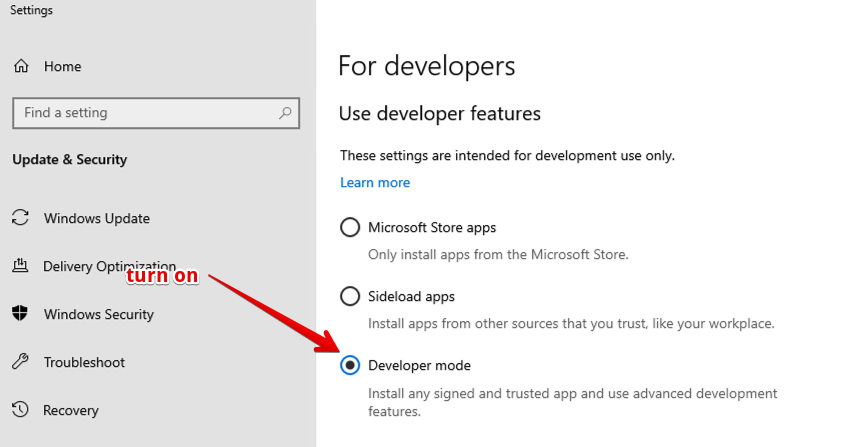Click the Delivery Optimization icon
This screenshot has height=447, width=841.
tap(20, 266)
